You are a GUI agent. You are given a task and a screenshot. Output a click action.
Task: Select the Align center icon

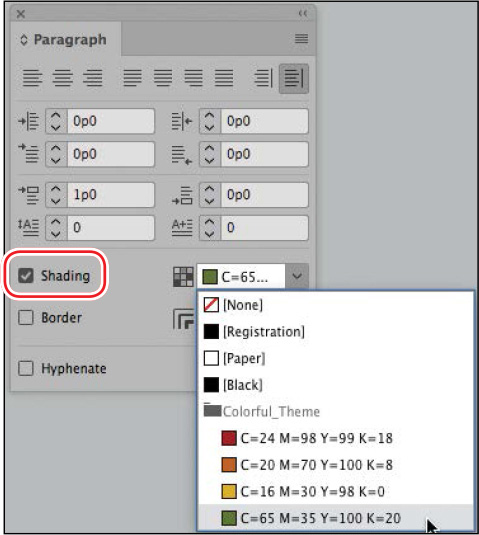[62, 78]
